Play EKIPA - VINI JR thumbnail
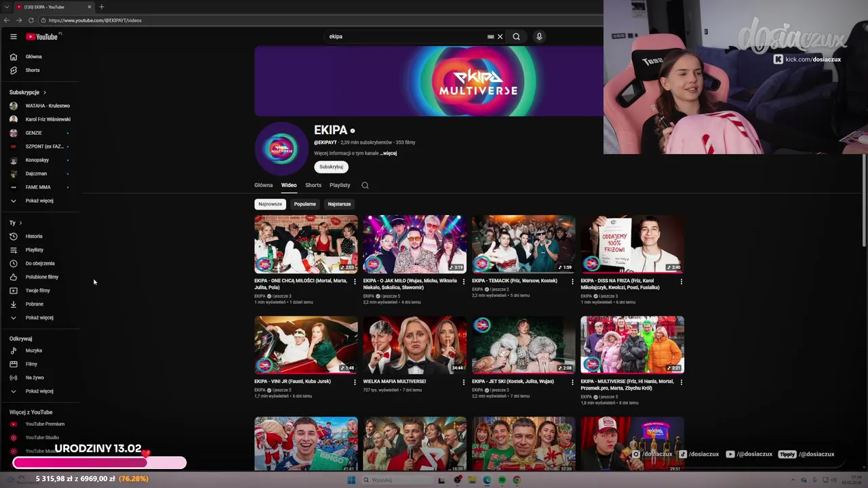Screen dimensions: 868x488 click(x=306, y=345)
